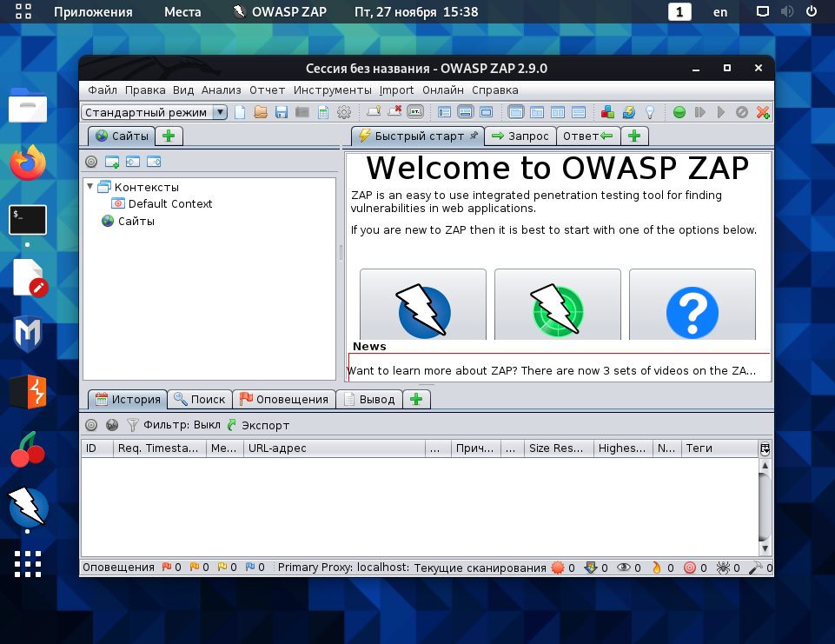Click the Экспорт button in history panel

click(258, 425)
